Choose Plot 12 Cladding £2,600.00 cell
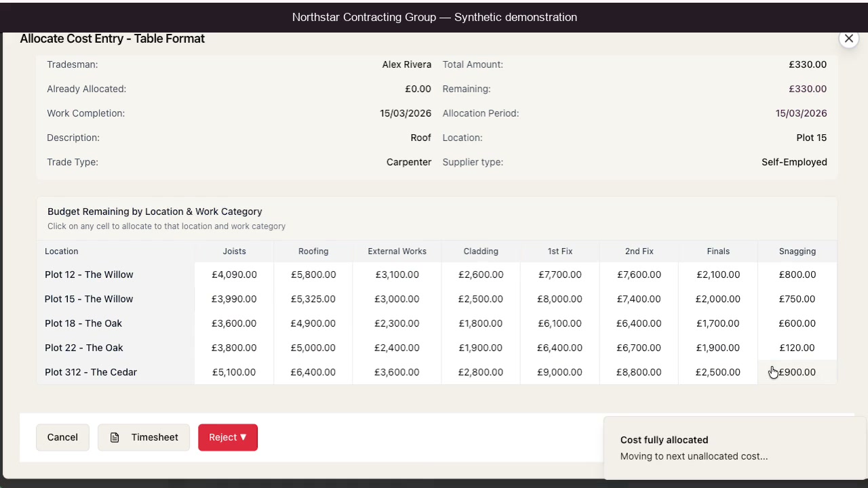 click(x=481, y=274)
